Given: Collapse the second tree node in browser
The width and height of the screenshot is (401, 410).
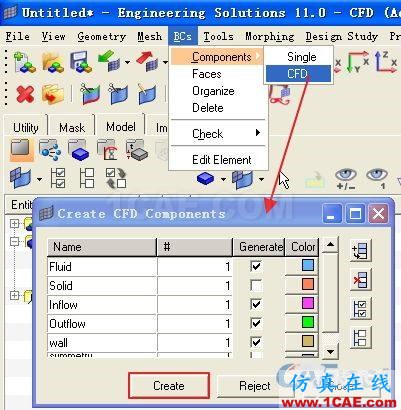Looking at the screenshot, I should coord(14,241).
